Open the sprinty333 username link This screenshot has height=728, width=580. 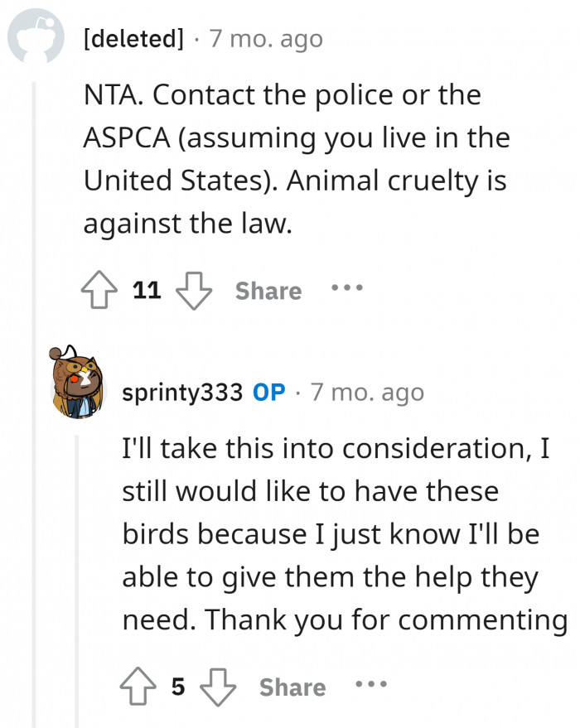click(181, 393)
